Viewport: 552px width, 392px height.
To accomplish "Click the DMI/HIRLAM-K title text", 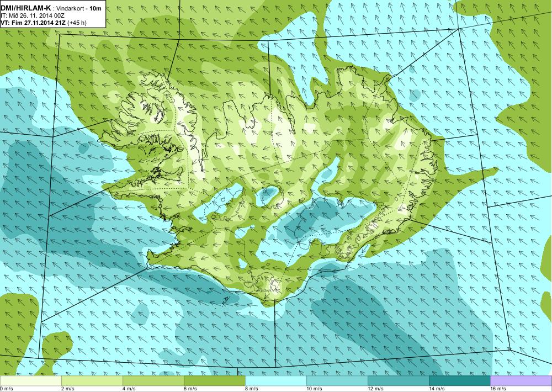I will point(26,8).
